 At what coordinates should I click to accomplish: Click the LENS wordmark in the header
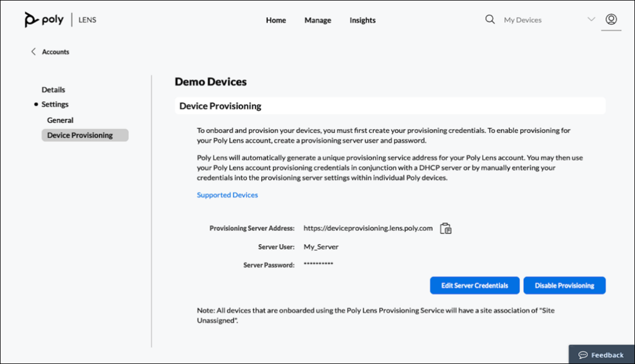87,19
